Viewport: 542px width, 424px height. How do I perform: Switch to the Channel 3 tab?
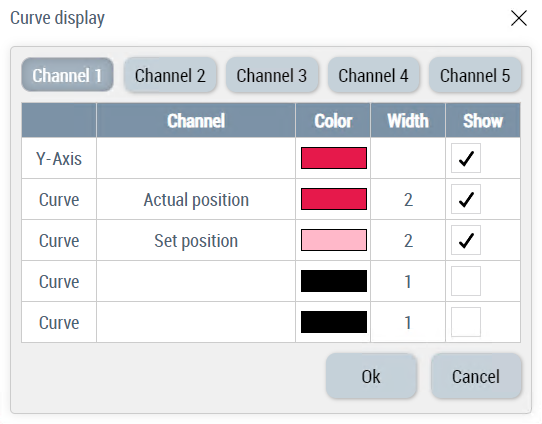coord(272,75)
